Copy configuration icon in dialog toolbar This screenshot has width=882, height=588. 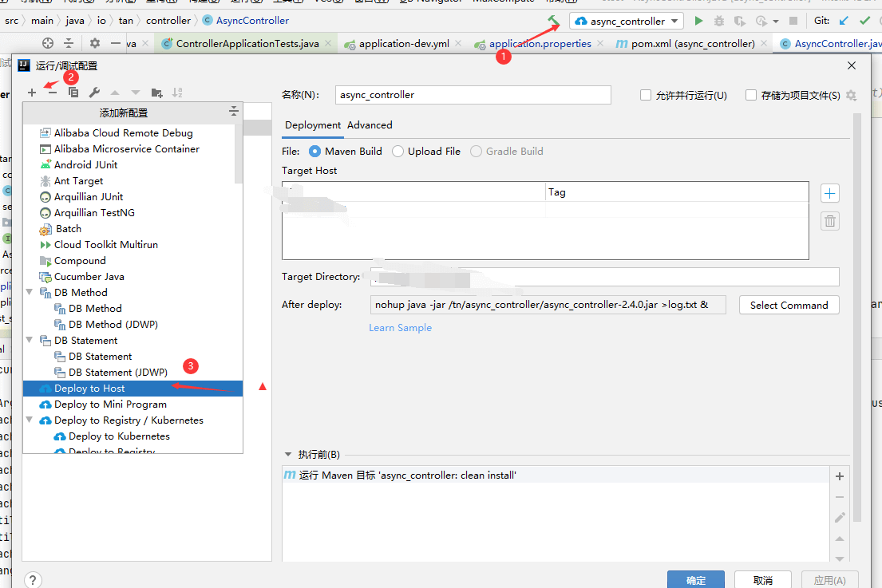[73, 93]
